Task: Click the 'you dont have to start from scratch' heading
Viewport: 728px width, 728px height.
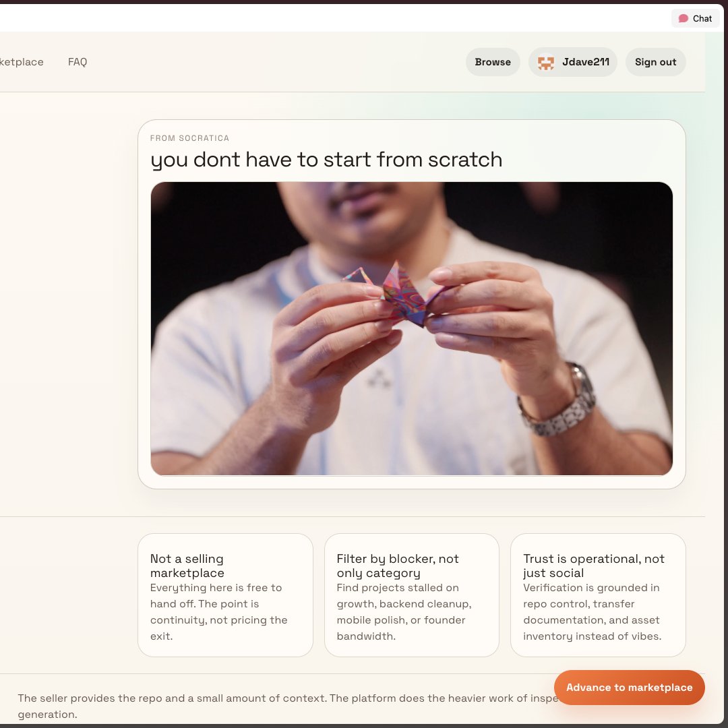Action: 327,160
